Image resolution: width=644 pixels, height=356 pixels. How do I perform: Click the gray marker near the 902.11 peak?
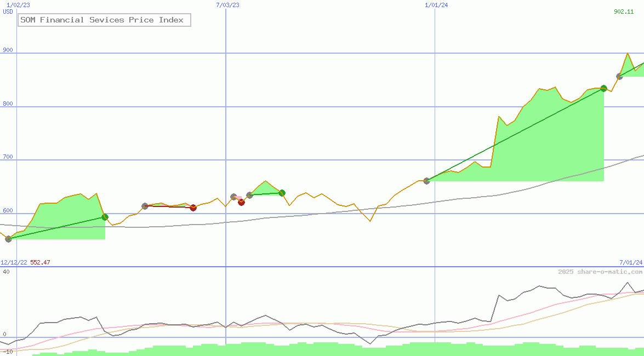click(x=619, y=77)
